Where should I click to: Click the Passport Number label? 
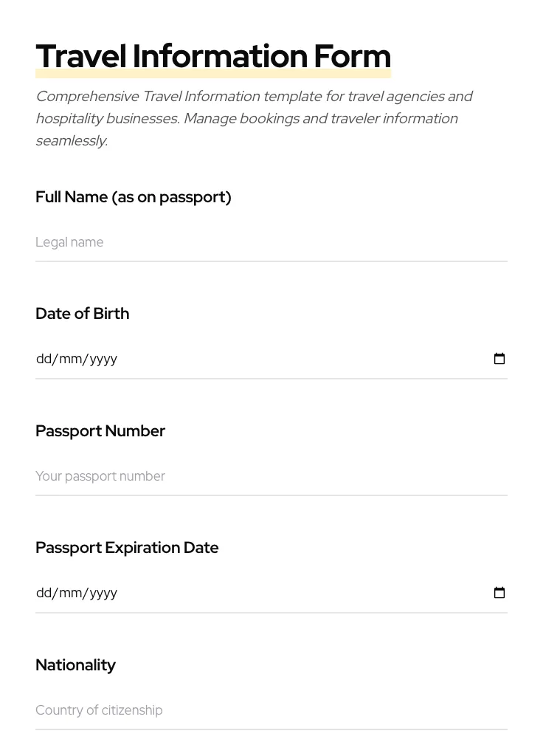click(x=100, y=431)
